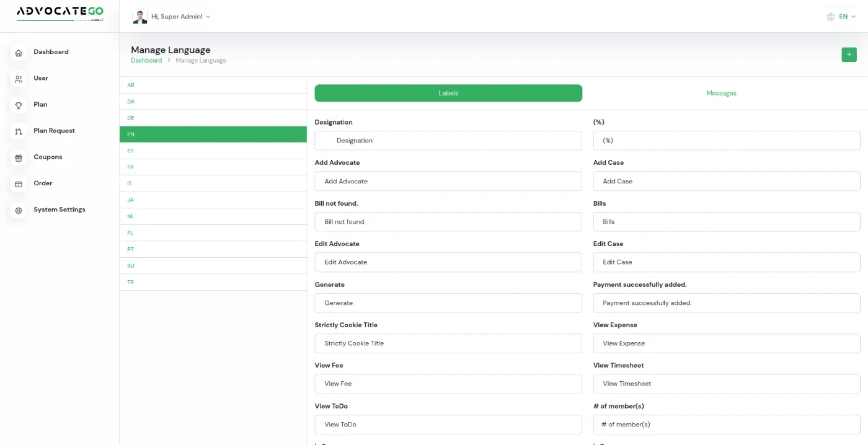Select the Plan trophy icon
This screenshot has height=445, width=868.
(19, 105)
